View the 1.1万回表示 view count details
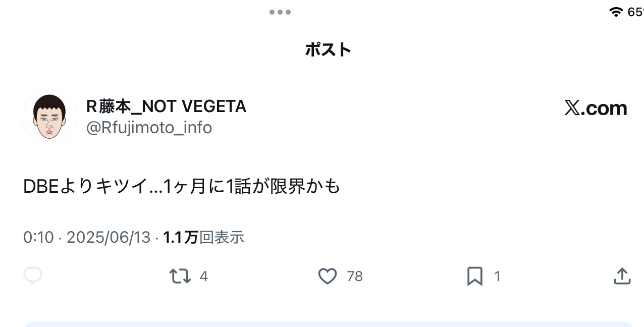The width and height of the screenshot is (644, 327). point(203,237)
